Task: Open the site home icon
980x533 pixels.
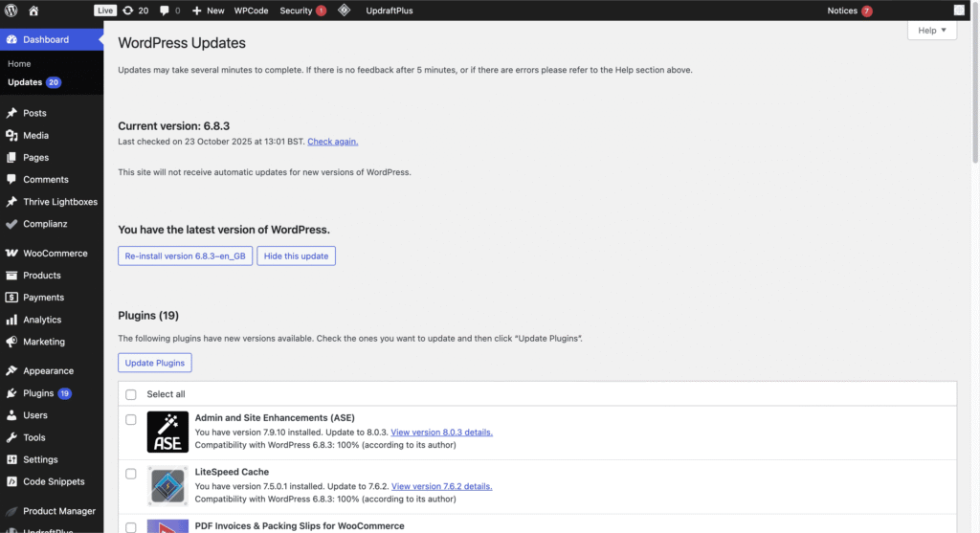Action: 33,11
